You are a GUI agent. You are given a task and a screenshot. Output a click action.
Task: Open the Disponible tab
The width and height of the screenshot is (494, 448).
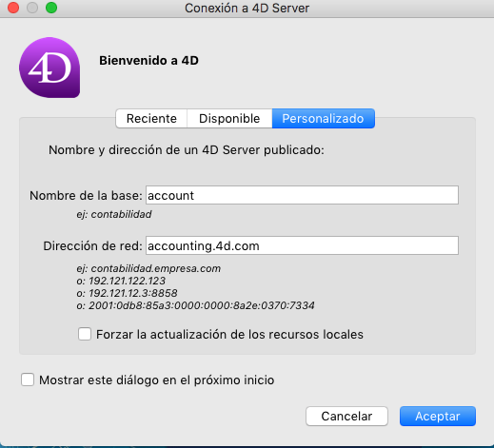[x=229, y=118]
